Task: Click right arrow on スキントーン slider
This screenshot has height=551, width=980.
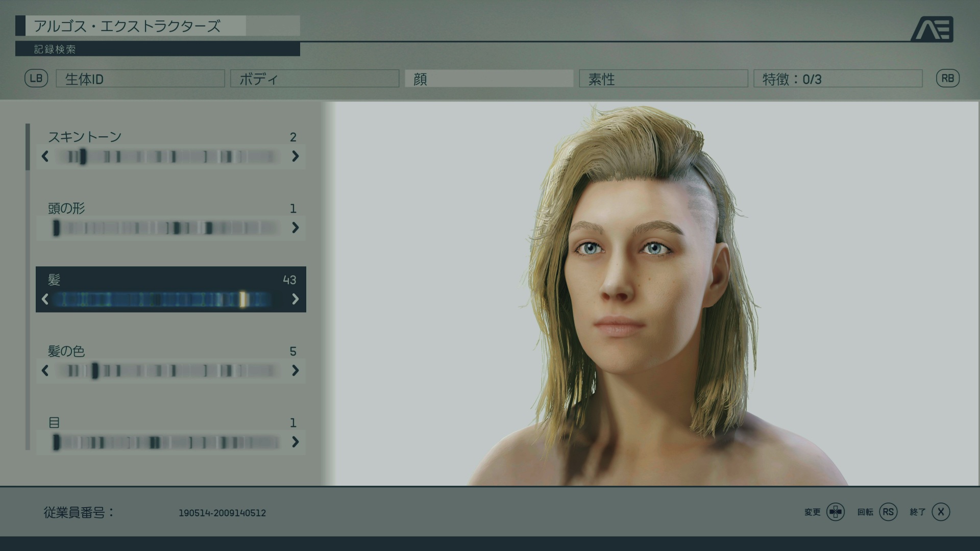Action: 295,156
